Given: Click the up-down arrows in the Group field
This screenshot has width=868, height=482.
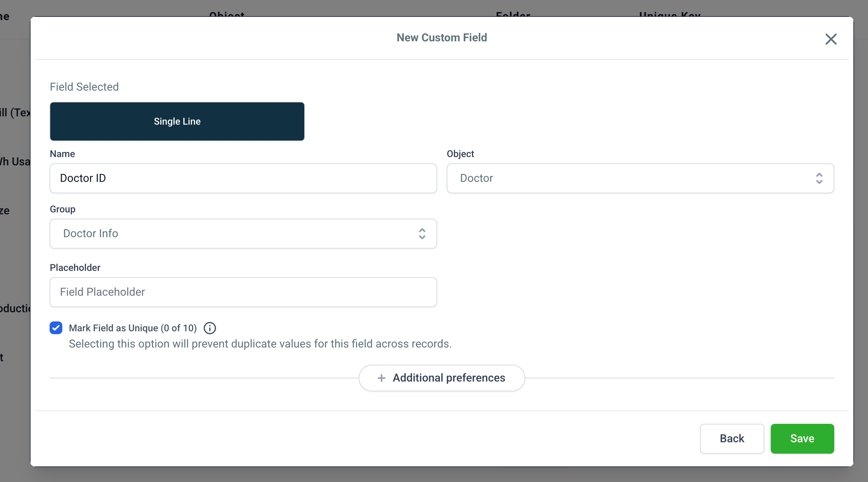Looking at the screenshot, I should pos(422,234).
